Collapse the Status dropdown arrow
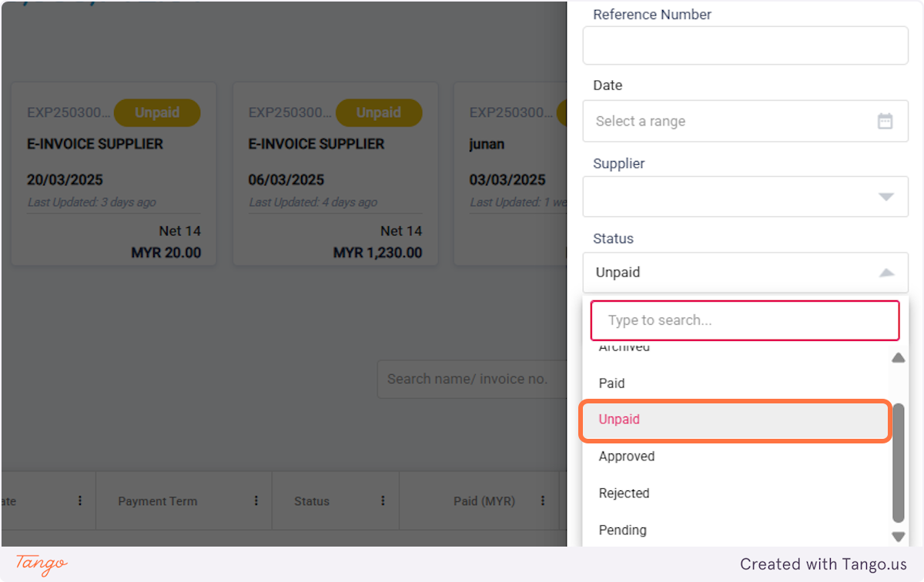Viewport: 924px width, 582px height. point(886,273)
